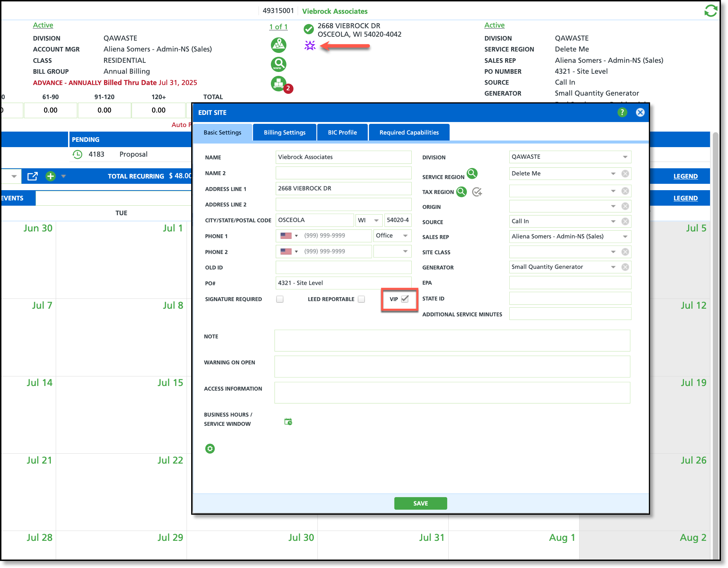Open the state WI dropdown
This screenshot has height=568, width=728.
coord(376,220)
